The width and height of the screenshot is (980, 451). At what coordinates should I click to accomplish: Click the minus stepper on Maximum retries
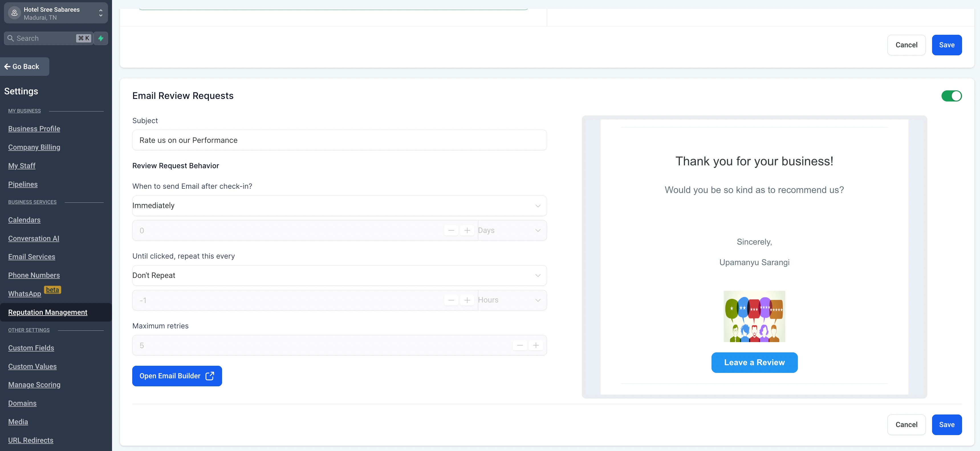[x=520, y=346]
